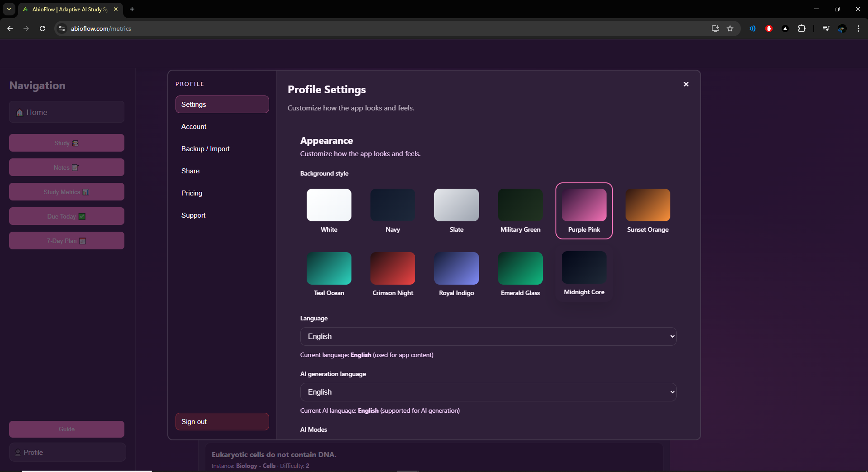The image size is (868, 472).
Task: Open the Study section in navigation
Action: click(66, 143)
